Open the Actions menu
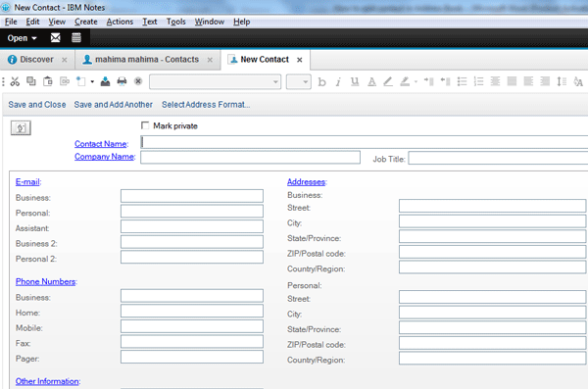 pos(120,22)
